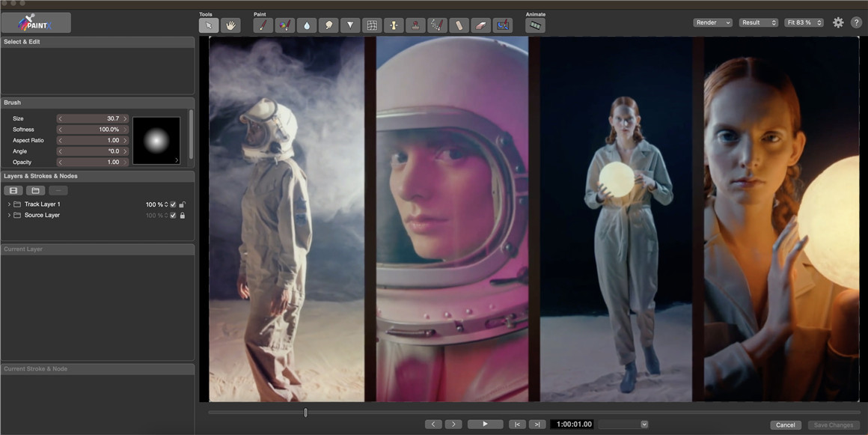Grab the Pan hand tool
This screenshot has width=868, height=435.
(x=231, y=25)
